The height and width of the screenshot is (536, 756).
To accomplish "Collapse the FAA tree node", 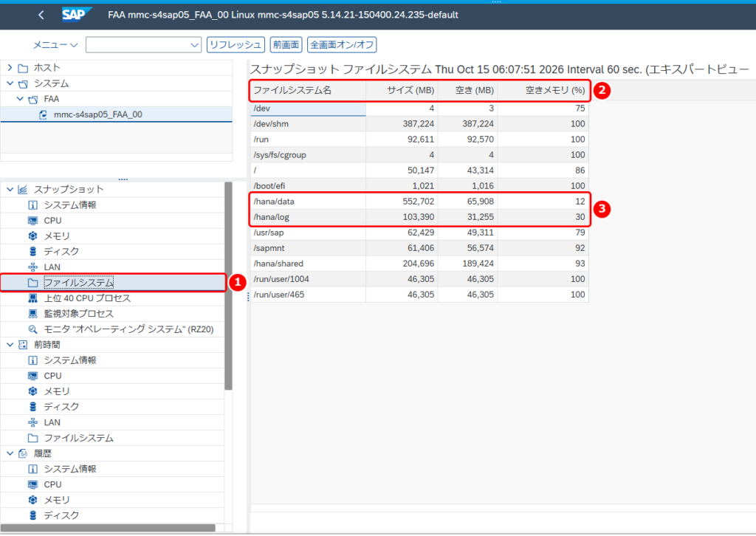I will (x=20, y=99).
